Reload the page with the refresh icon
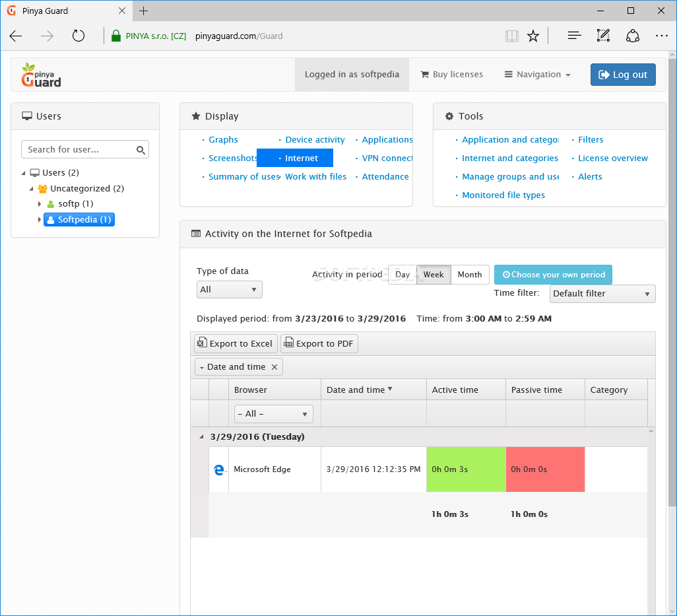The height and width of the screenshot is (616, 677). click(x=78, y=36)
